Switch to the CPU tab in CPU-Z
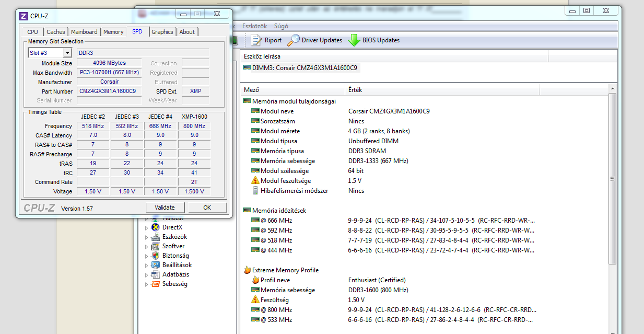This screenshot has width=644, height=334. (32, 32)
